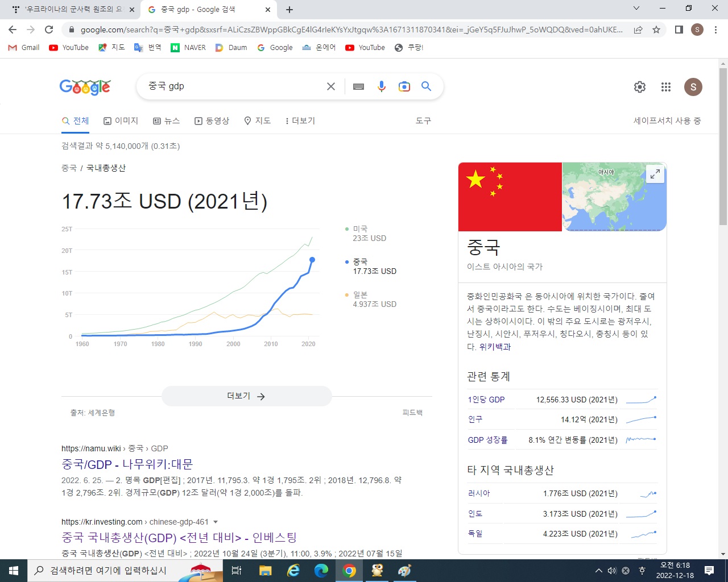
Task: Open Task View on the taskbar
Action: (x=237, y=571)
